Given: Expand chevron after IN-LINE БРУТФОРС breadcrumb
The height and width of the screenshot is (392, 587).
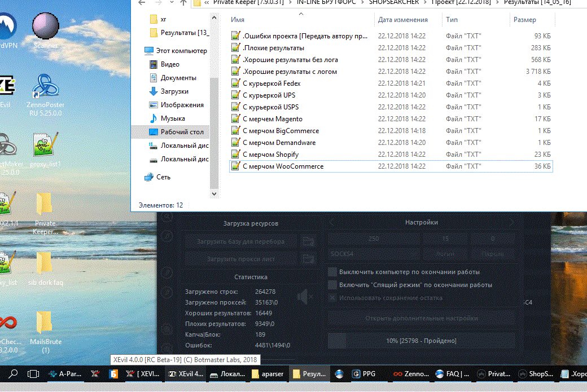Looking at the screenshot, I should [362, 2].
